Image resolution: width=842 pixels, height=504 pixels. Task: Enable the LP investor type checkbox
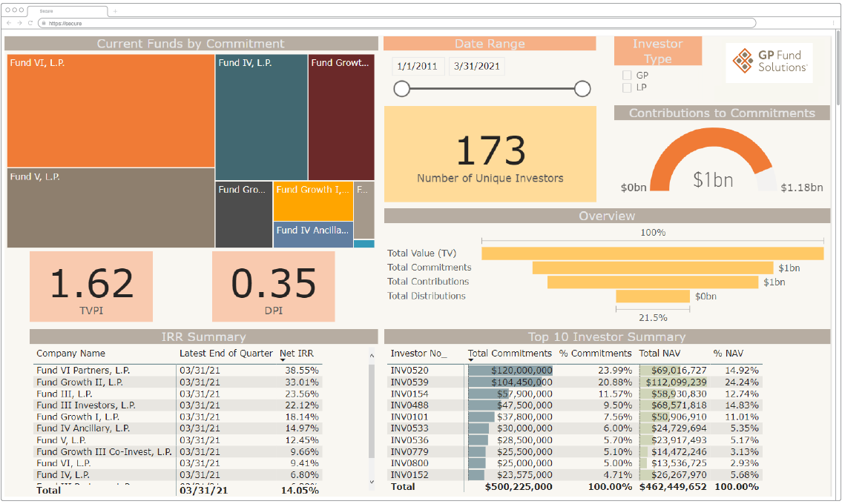pyautogui.click(x=627, y=87)
